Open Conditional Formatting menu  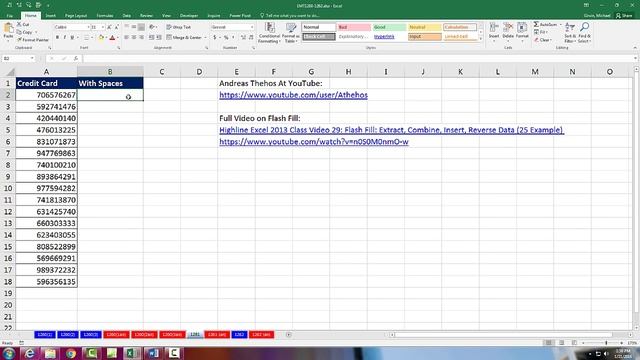[x=269, y=33]
